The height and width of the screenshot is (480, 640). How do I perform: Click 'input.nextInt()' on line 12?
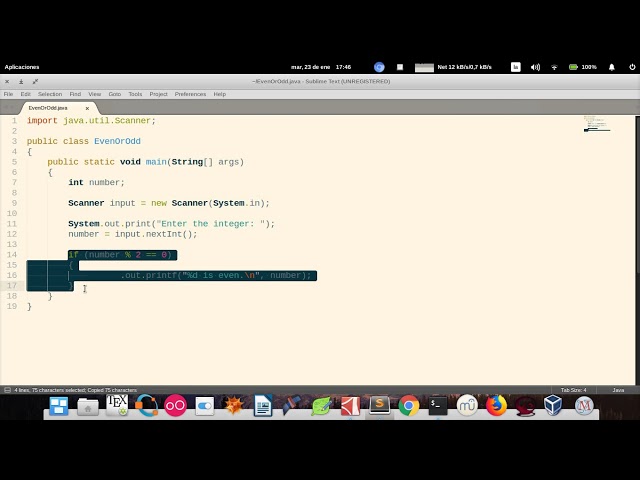[153, 234]
